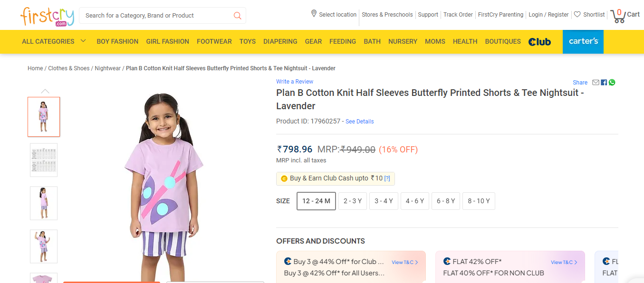The image size is (644, 283).
Task: Click the product search input field
Action: point(157,16)
